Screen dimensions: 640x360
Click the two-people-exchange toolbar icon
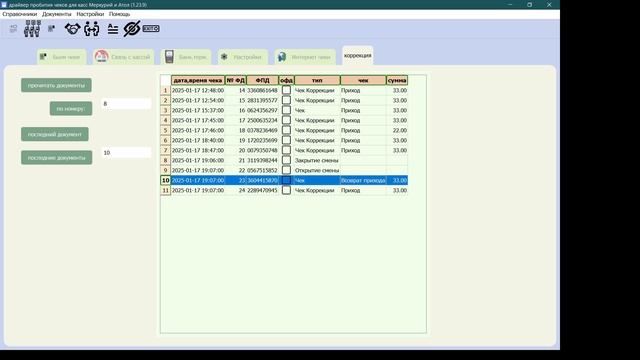pyautogui.click(x=91, y=29)
